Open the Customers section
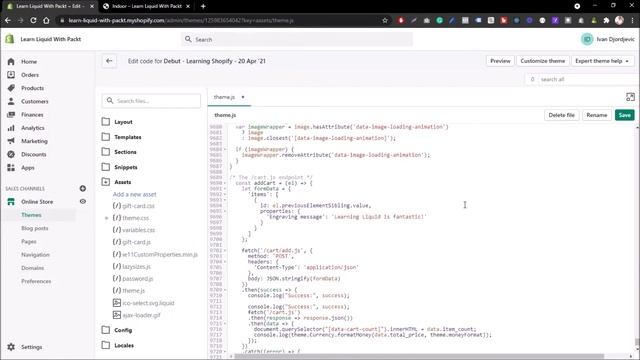 point(35,101)
